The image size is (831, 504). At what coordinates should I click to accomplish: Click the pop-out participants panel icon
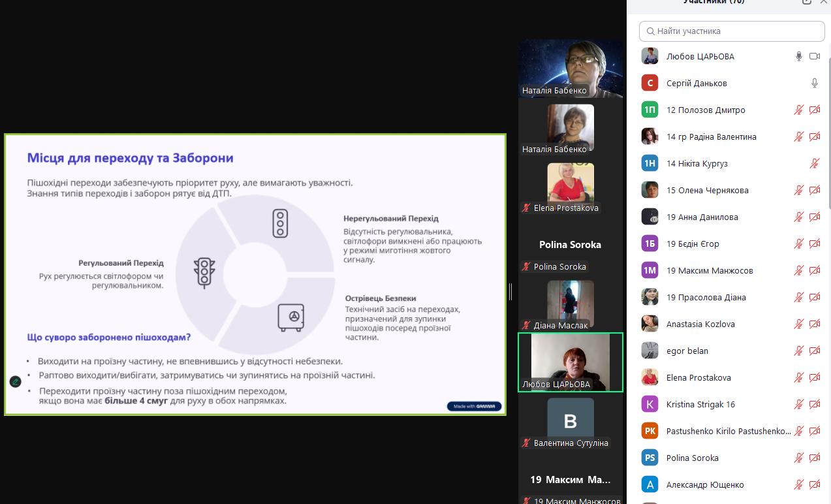[x=807, y=2]
